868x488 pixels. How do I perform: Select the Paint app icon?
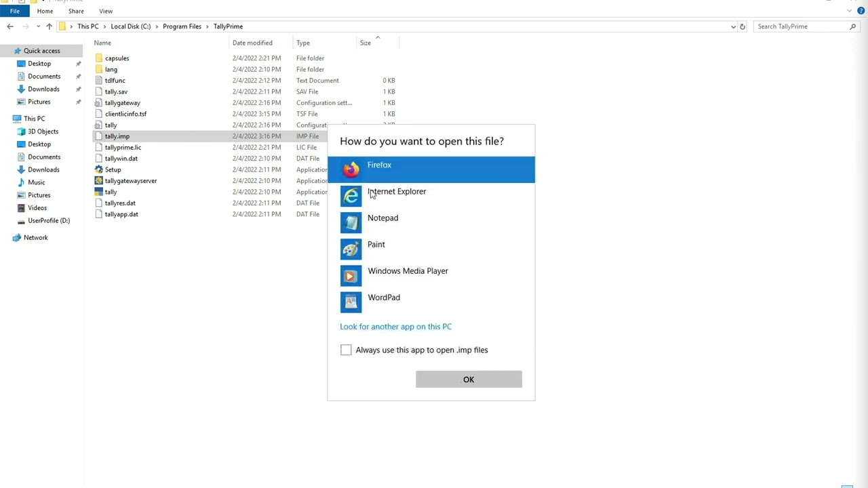point(351,249)
